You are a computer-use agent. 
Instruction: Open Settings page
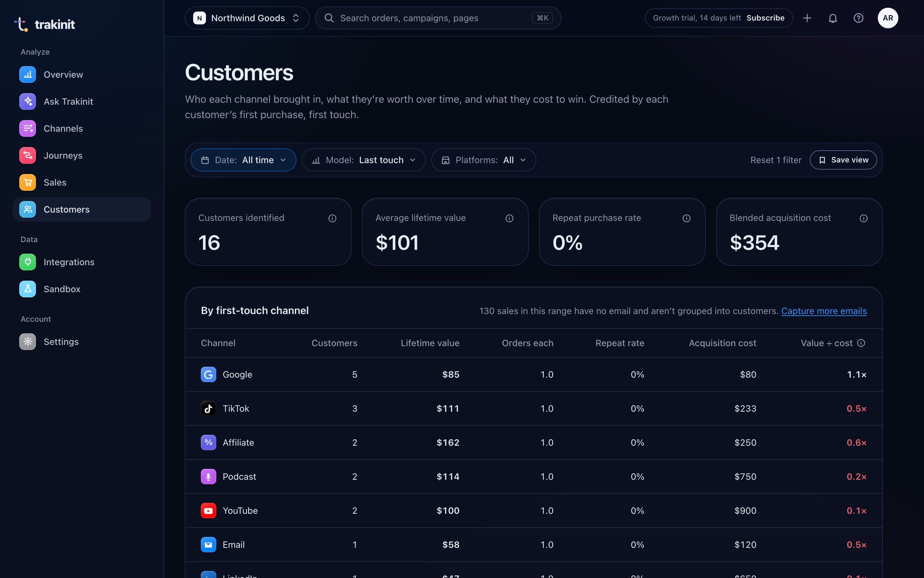coord(82,341)
